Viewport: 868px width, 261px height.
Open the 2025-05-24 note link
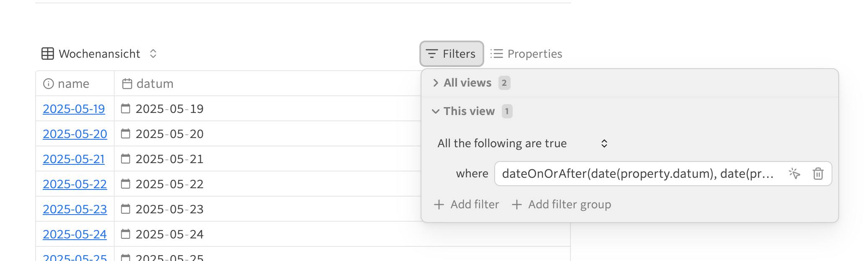tap(74, 234)
